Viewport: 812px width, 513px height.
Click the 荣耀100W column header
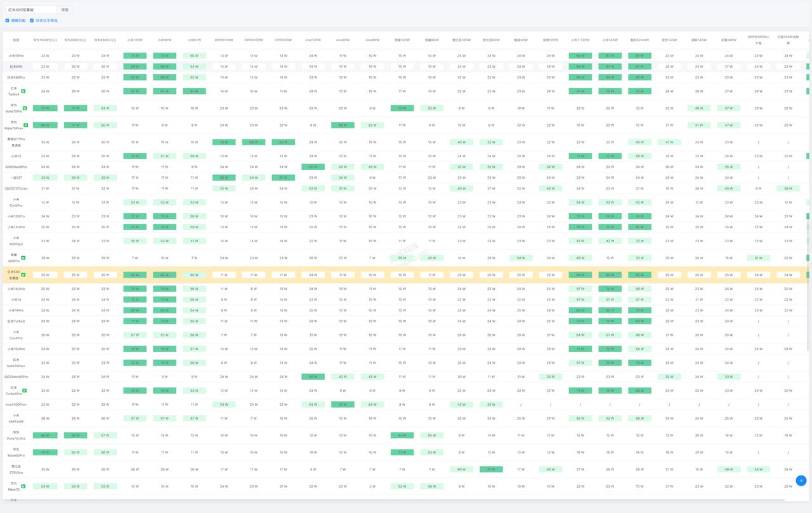(402, 40)
